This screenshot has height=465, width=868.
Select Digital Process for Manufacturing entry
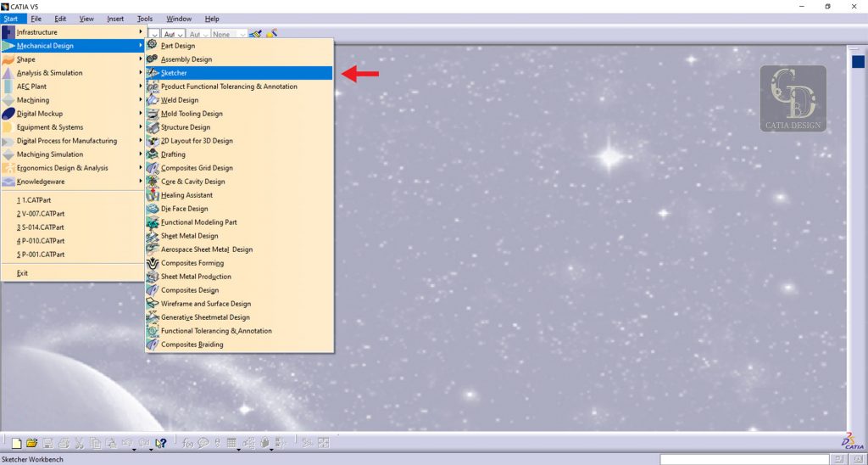[x=73, y=141]
